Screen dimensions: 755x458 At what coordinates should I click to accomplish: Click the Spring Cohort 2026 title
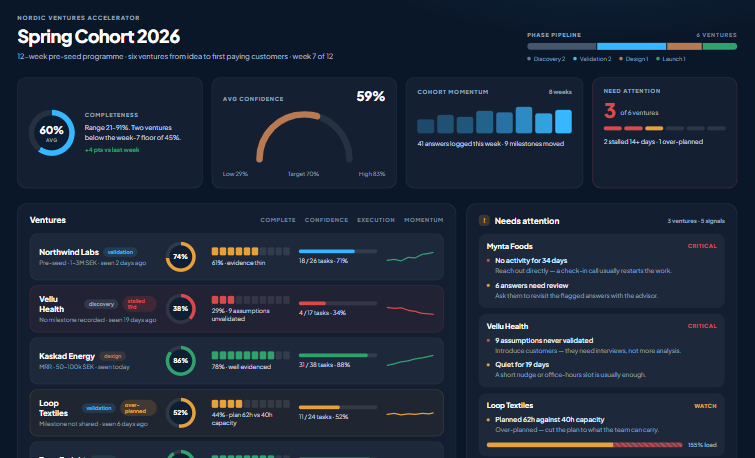tap(98, 37)
